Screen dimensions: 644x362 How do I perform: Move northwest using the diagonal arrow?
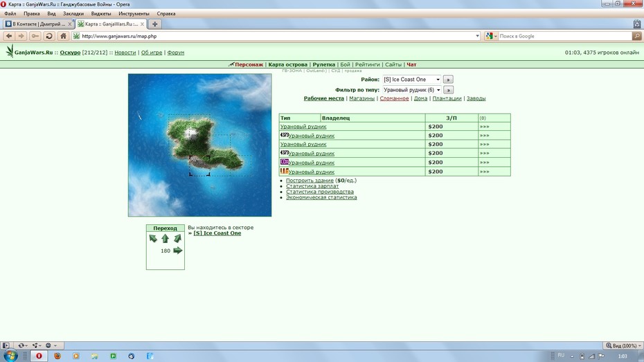153,239
